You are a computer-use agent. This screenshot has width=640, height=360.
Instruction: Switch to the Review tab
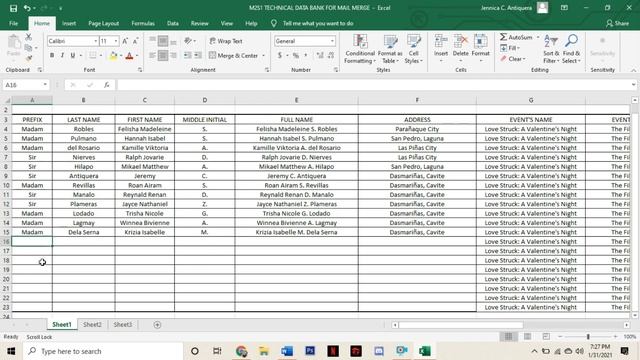point(200,23)
